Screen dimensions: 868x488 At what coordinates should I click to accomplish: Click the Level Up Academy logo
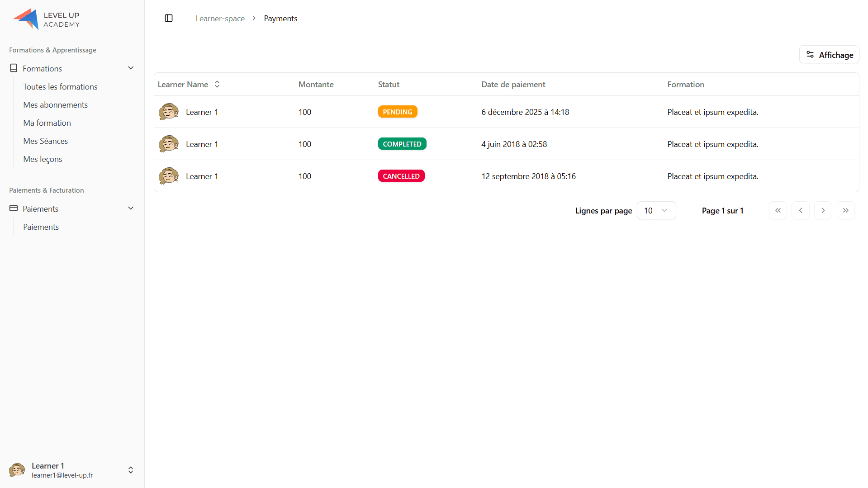coord(47,19)
